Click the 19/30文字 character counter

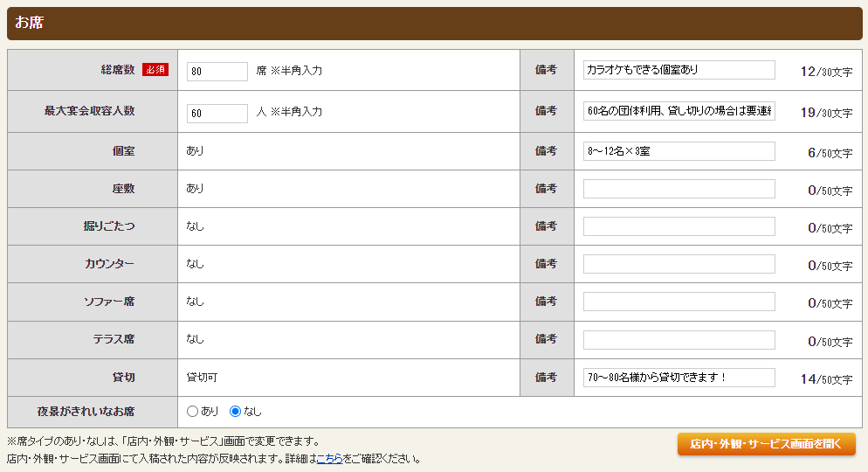point(826,113)
